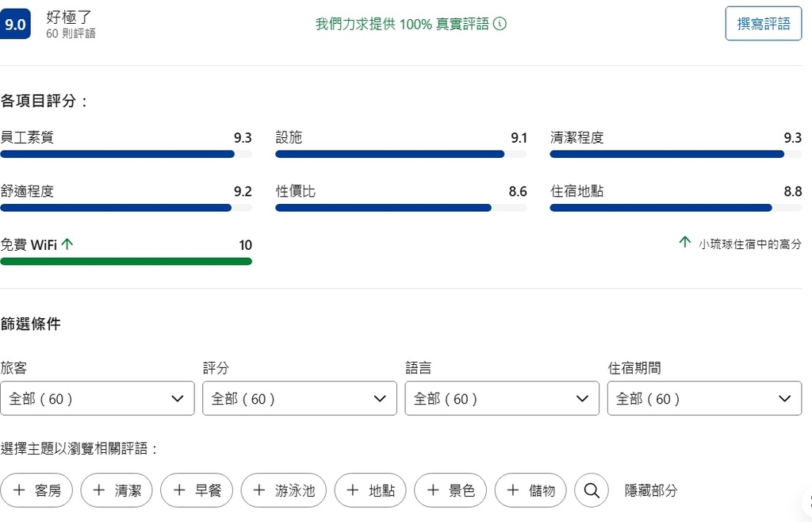
Task: Click the green arrow beside 免費 WiFi
Action: 67,244
